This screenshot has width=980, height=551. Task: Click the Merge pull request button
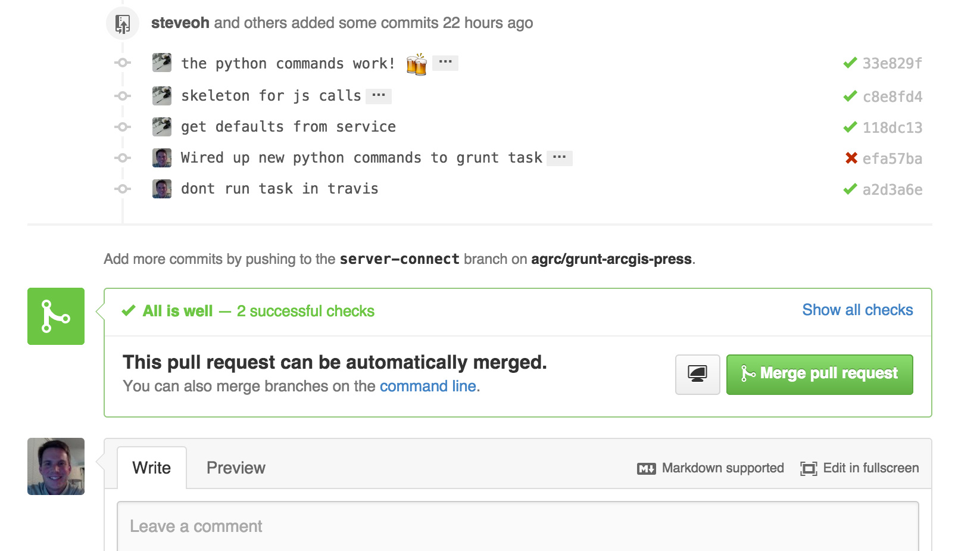click(819, 375)
